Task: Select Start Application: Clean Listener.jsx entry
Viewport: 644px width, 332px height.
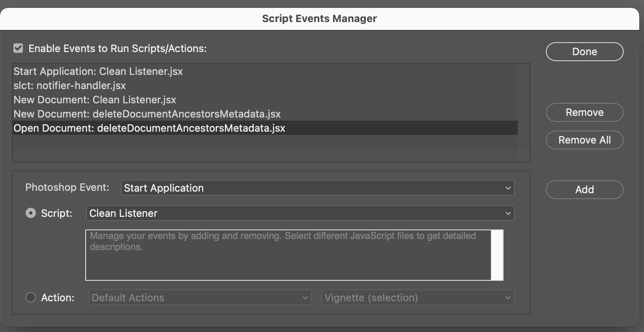Action: point(98,71)
